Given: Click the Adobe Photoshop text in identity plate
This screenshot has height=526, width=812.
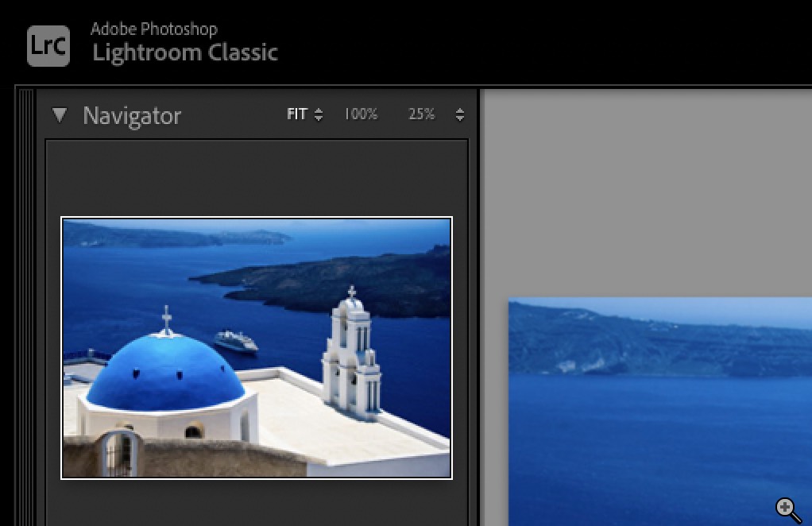Looking at the screenshot, I should tap(154, 29).
